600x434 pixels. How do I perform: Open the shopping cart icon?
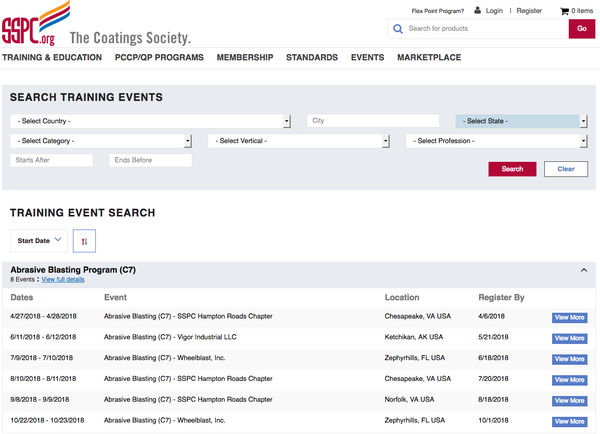click(x=564, y=11)
